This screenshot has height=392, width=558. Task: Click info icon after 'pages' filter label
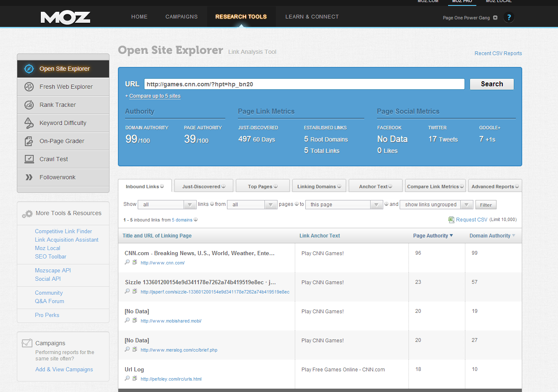pos(296,204)
